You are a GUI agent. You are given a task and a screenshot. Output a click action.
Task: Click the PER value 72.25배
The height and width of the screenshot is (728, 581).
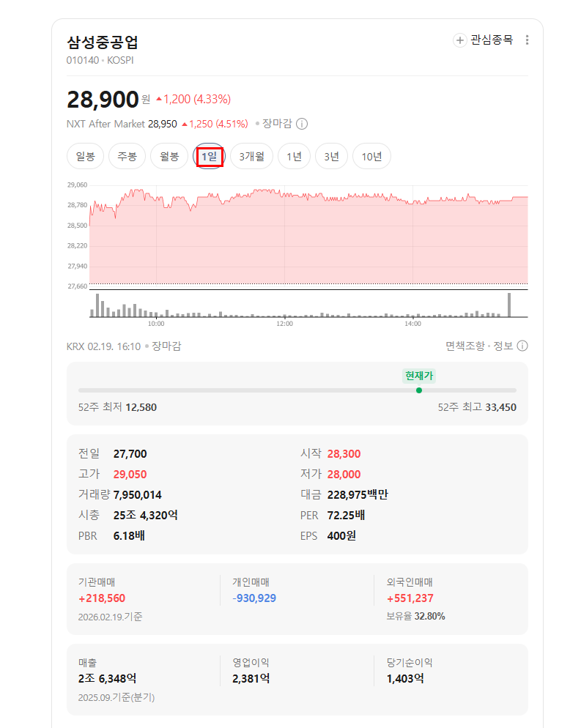(346, 516)
